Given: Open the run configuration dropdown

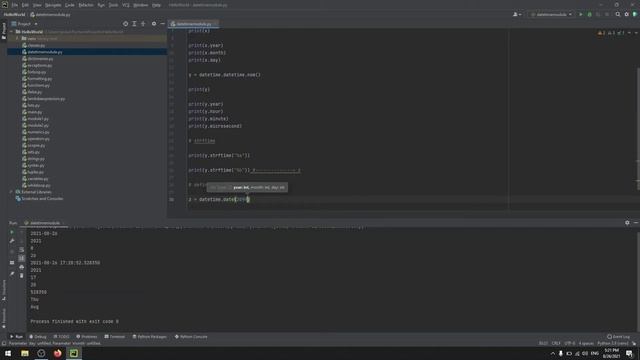Looking at the screenshot, I should point(551,14).
